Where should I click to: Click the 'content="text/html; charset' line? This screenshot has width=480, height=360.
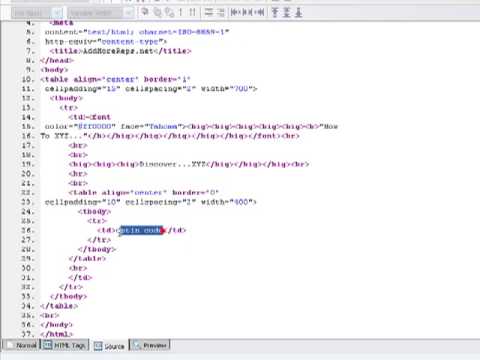point(137,32)
